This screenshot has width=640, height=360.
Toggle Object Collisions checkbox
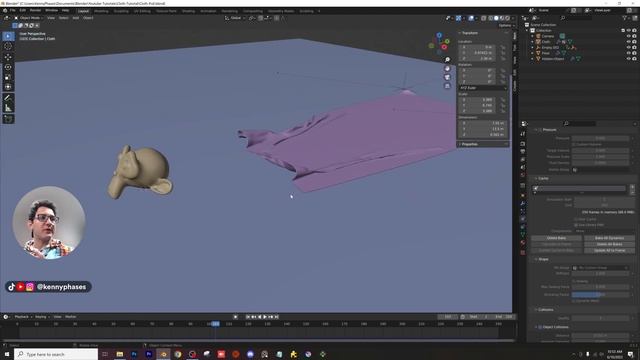pyautogui.click(x=540, y=327)
